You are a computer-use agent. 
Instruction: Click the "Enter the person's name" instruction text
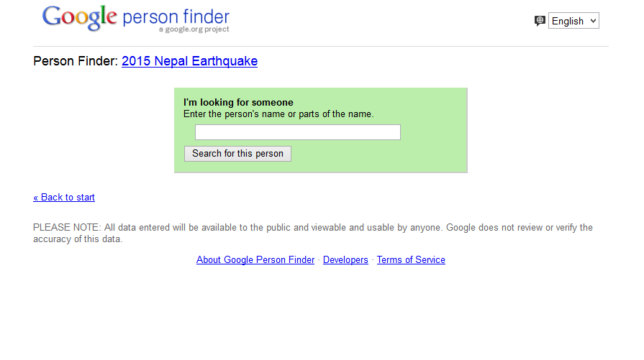(x=278, y=114)
